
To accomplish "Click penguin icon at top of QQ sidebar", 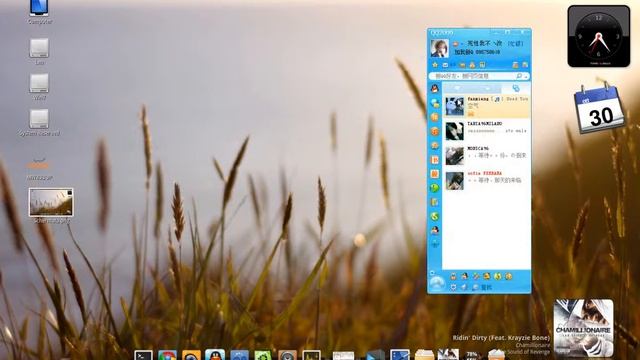I will 435,88.
